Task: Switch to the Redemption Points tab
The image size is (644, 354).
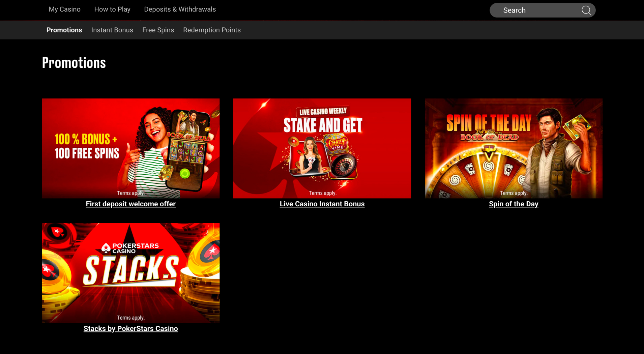Action: [212, 30]
